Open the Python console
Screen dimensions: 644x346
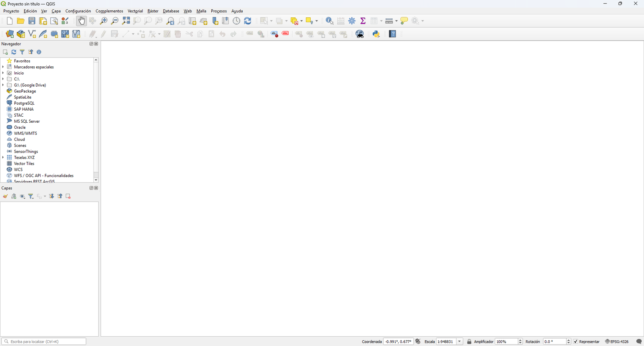[x=376, y=34]
